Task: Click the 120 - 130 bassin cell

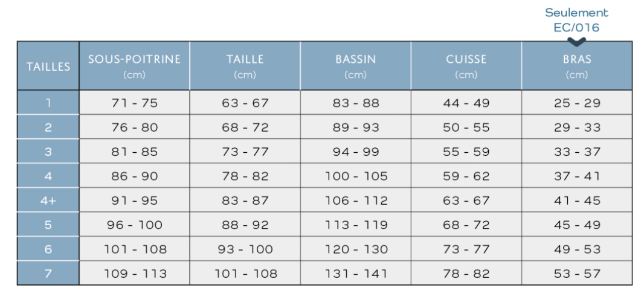Action: pyautogui.click(x=355, y=249)
